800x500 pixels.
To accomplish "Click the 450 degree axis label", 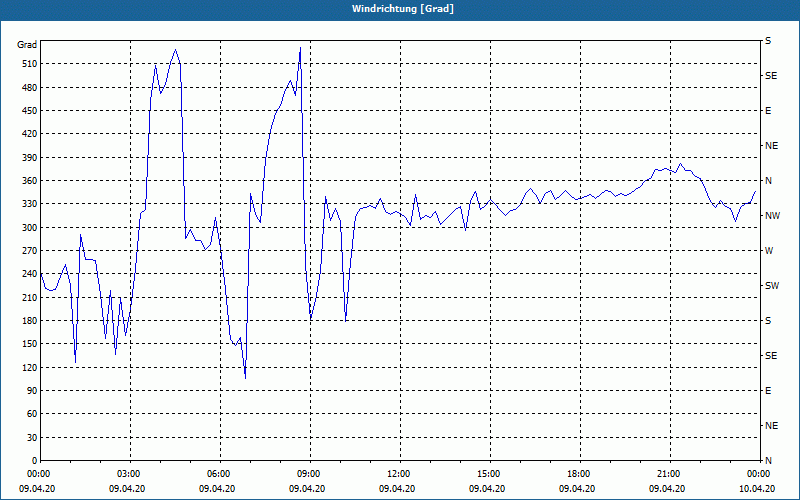I will (31, 111).
